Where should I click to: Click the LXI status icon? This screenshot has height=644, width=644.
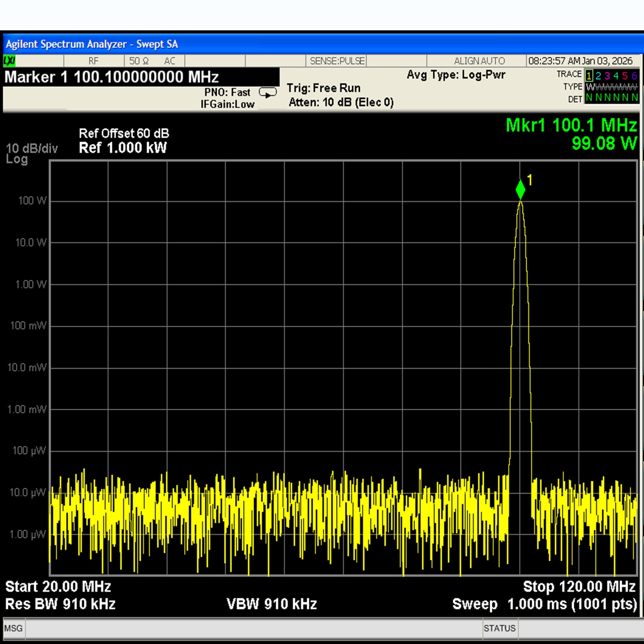point(10,61)
